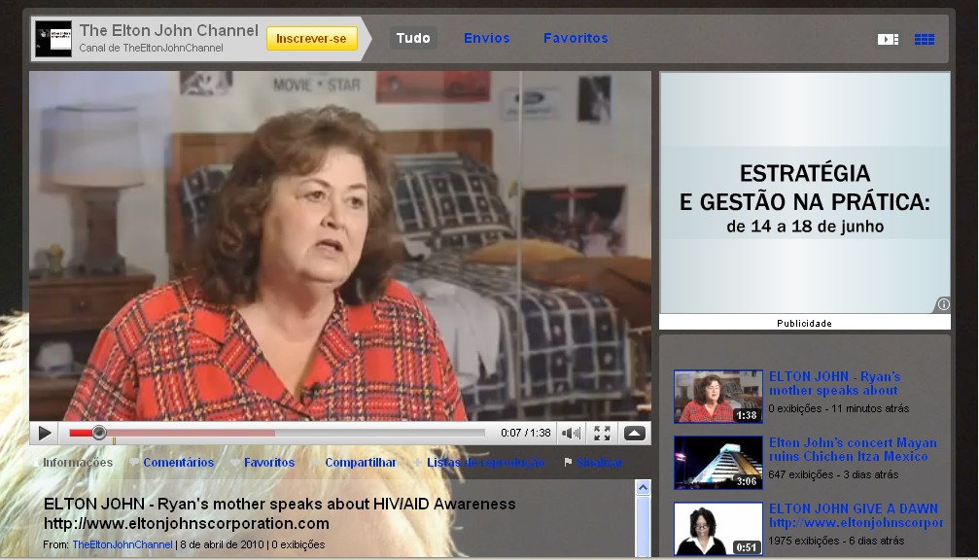
Task: Open the ELTON JOHN - Ryan's mother speaks about title link
Action: [834, 383]
